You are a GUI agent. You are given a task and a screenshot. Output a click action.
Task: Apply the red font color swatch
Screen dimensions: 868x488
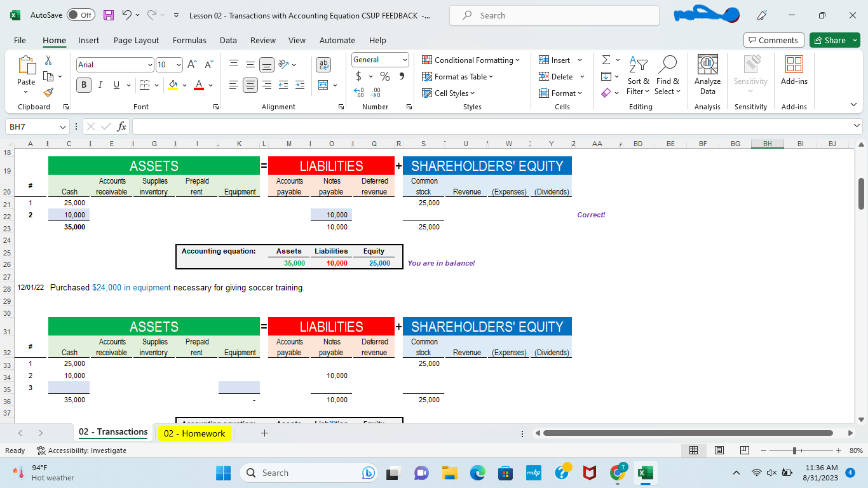point(198,85)
